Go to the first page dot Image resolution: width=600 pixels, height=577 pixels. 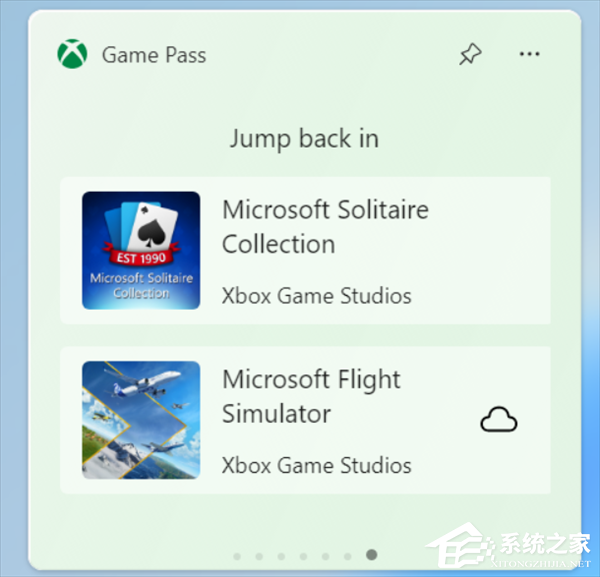pyautogui.click(x=237, y=556)
